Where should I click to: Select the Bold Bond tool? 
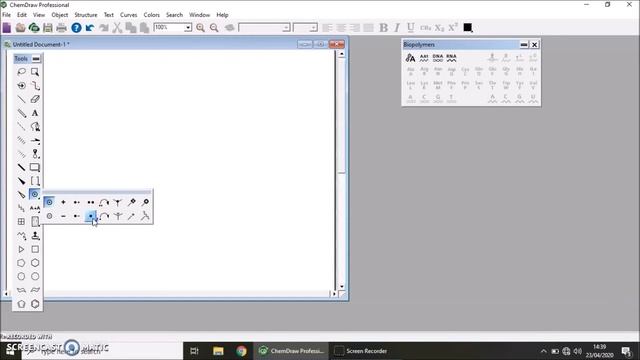[21, 167]
